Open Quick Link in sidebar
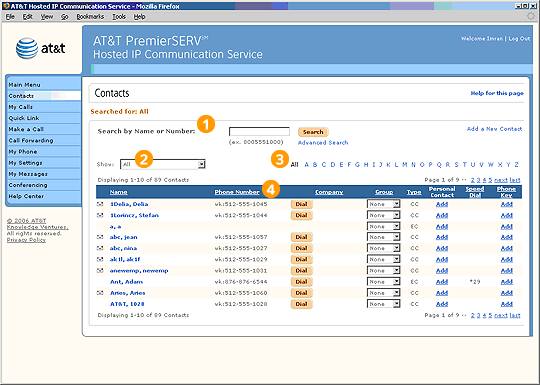This screenshot has height=385, width=540. pos(24,118)
